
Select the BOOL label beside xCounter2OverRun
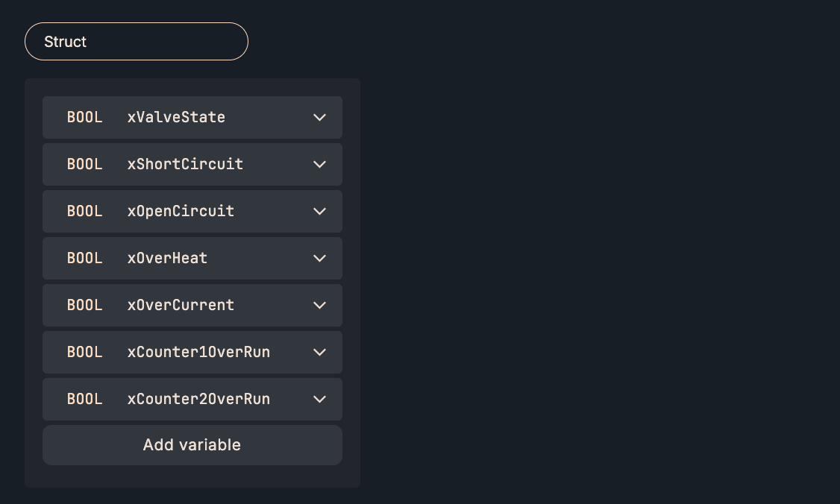pos(85,399)
